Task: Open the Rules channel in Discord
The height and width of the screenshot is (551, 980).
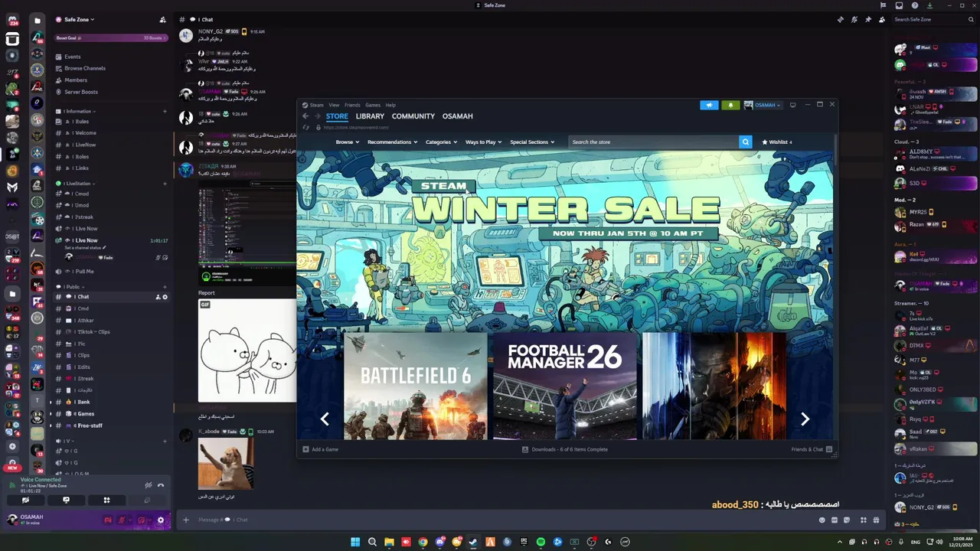Action: coord(82,122)
